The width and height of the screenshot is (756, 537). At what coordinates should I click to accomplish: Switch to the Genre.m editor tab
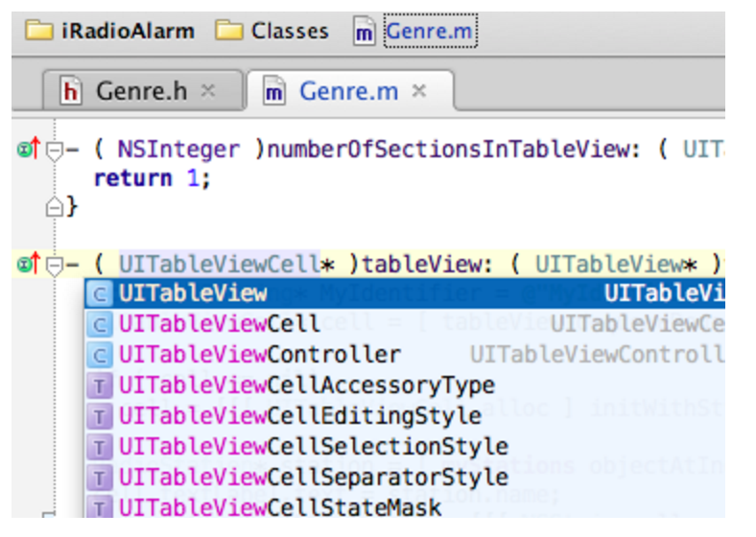[x=349, y=91]
